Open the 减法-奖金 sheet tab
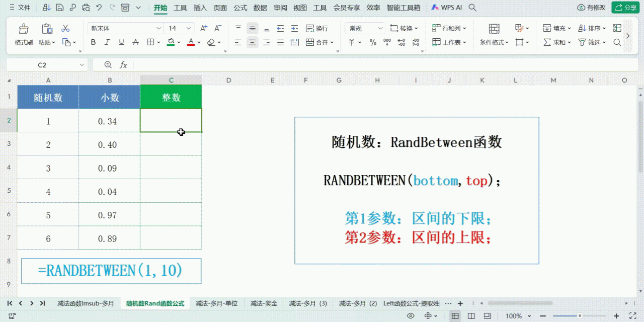Screen dimensions: 644x322 [264, 303]
